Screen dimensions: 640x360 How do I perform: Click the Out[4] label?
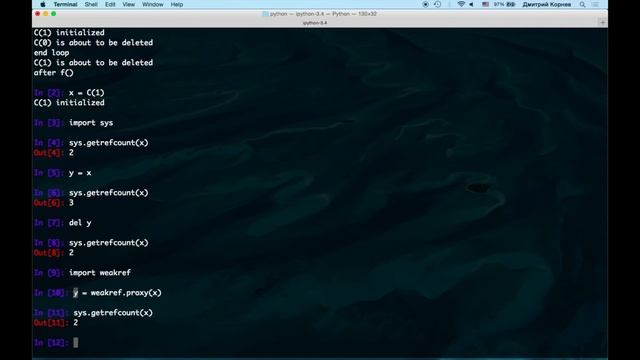coord(49,153)
